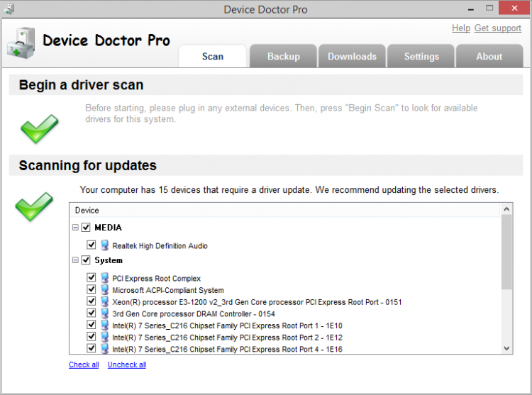The height and width of the screenshot is (395, 532).
Task: Click the Root Port 4 - 1E16 device icon
Action: click(x=105, y=349)
